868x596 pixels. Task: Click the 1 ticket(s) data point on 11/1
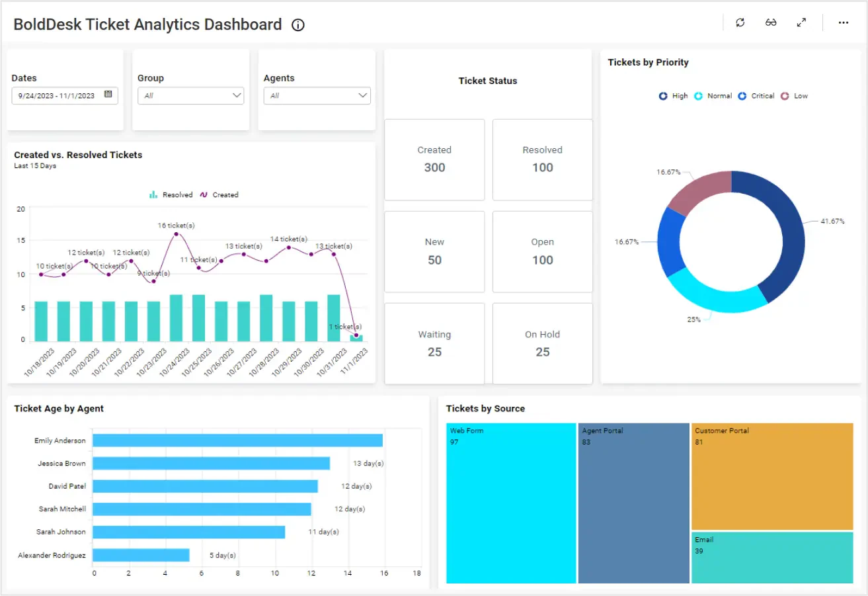(356, 335)
